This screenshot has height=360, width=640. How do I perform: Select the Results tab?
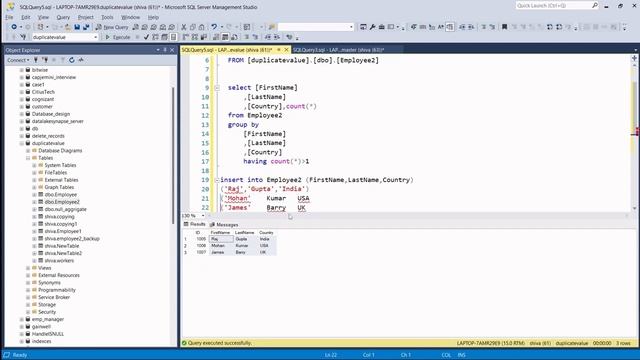(x=194, y=224)
